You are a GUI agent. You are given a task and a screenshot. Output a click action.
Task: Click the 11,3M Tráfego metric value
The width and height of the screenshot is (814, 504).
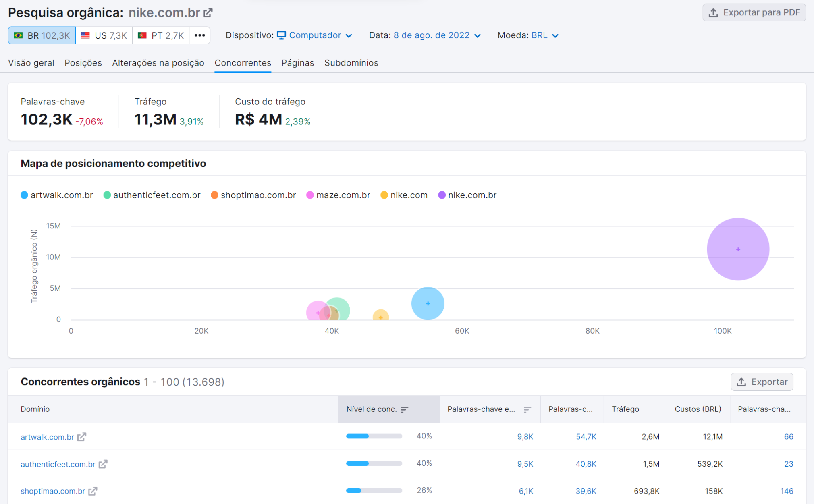pyautogui.click(x=155, y=120)
